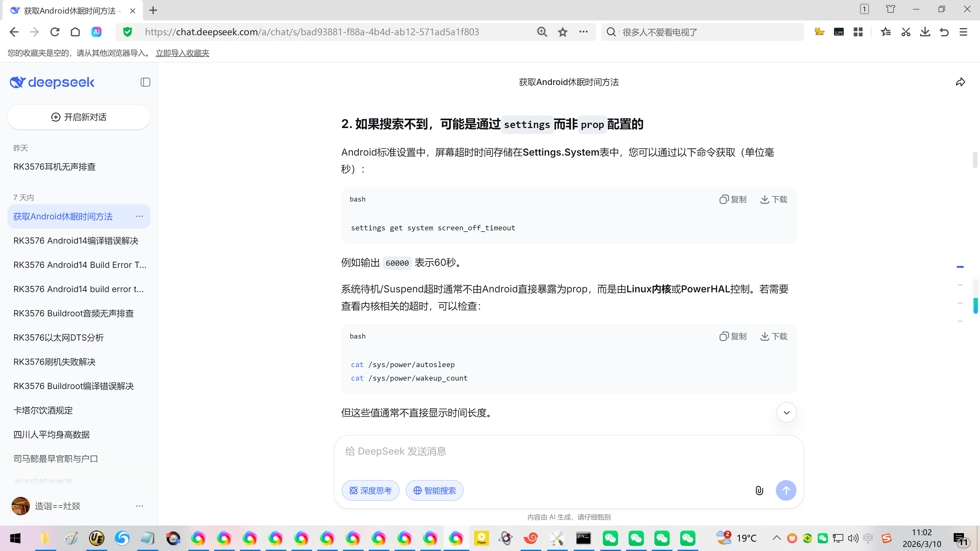Toggle the 智能搜索 smart search mode
Image resolution: width=980 pixels, height=551 pixels.
click(x=434, y=491)
